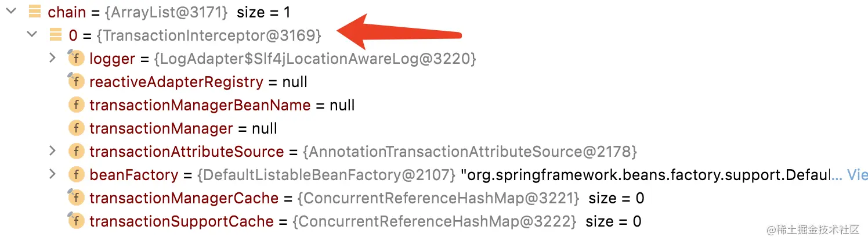This screenshot has width=868, height=244.
Task: Click the transactionManager field icon
Action: click(76, 128)
